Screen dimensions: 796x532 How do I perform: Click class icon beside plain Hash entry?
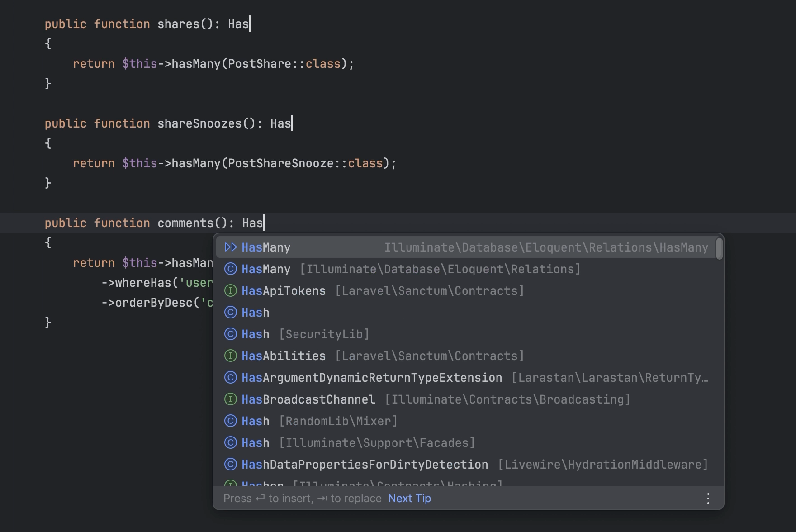tap(231, 312)
